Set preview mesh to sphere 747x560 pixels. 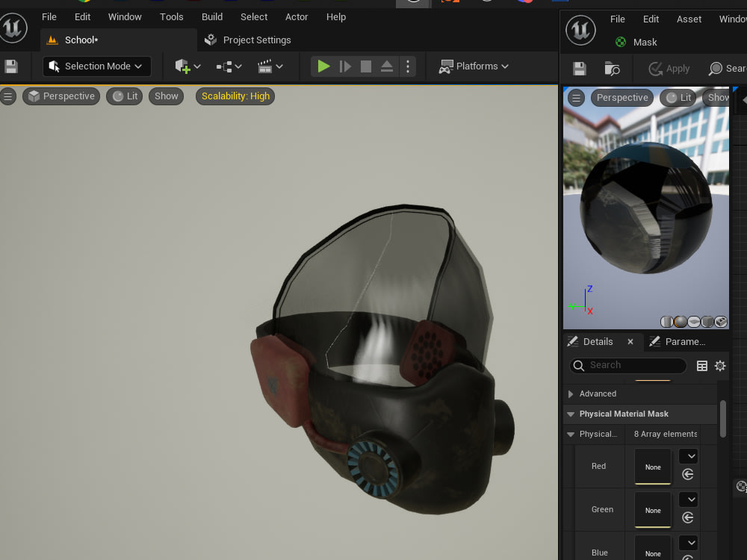(681, 322)
